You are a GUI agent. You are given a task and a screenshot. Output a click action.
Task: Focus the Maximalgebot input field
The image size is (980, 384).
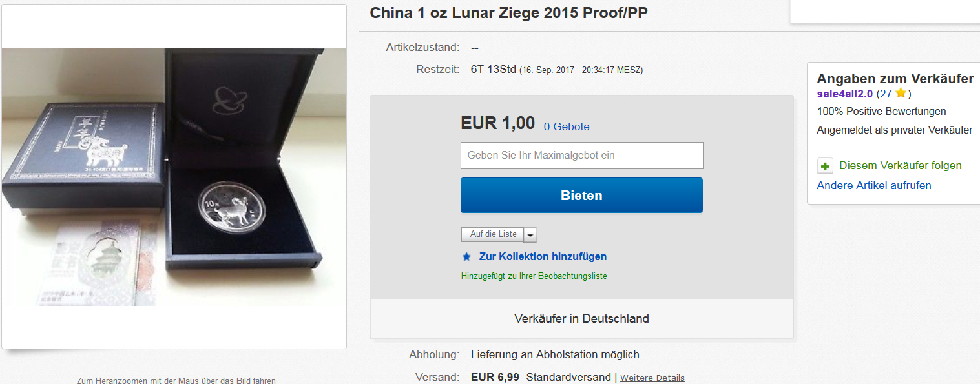click(581, 156)
